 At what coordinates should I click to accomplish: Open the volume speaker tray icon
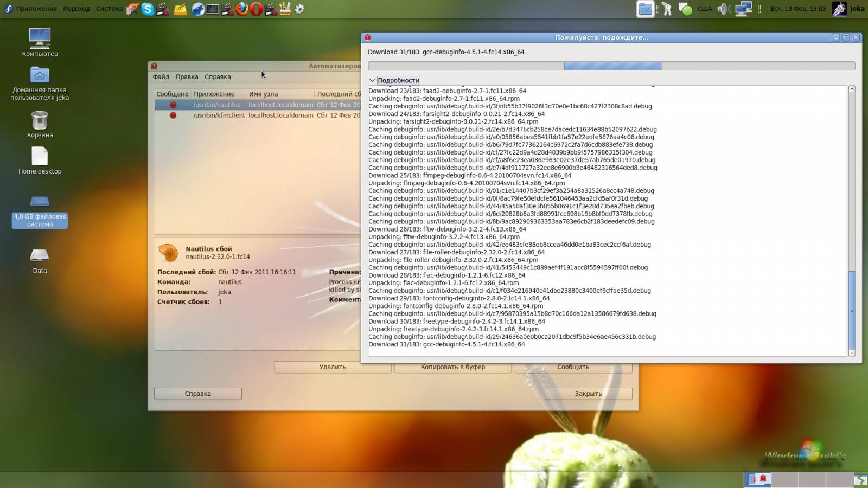tap(723, 9)
